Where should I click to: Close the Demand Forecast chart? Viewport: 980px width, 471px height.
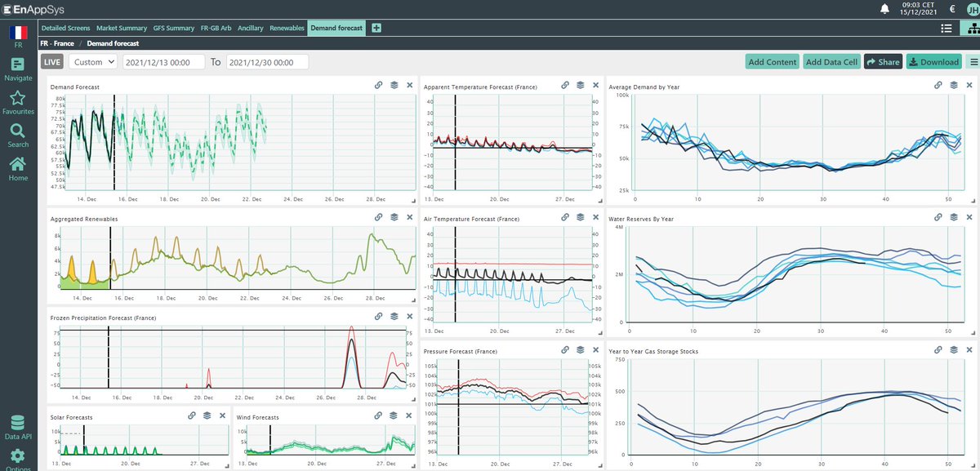tap(409, 85)
